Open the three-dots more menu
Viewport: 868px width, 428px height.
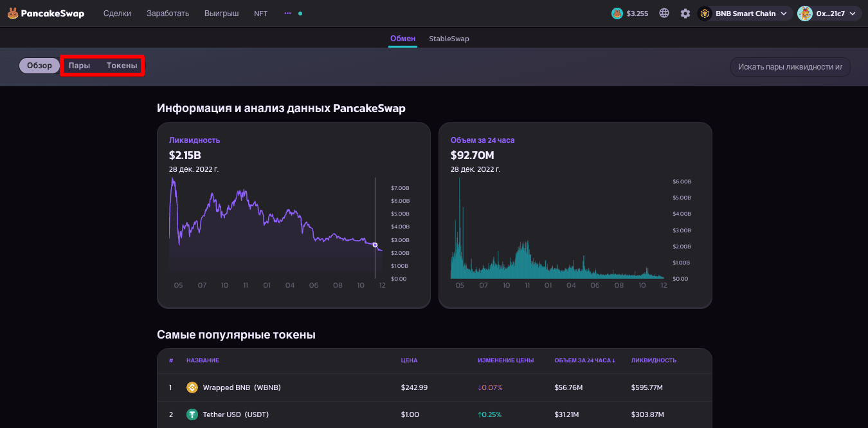point(287,13)
